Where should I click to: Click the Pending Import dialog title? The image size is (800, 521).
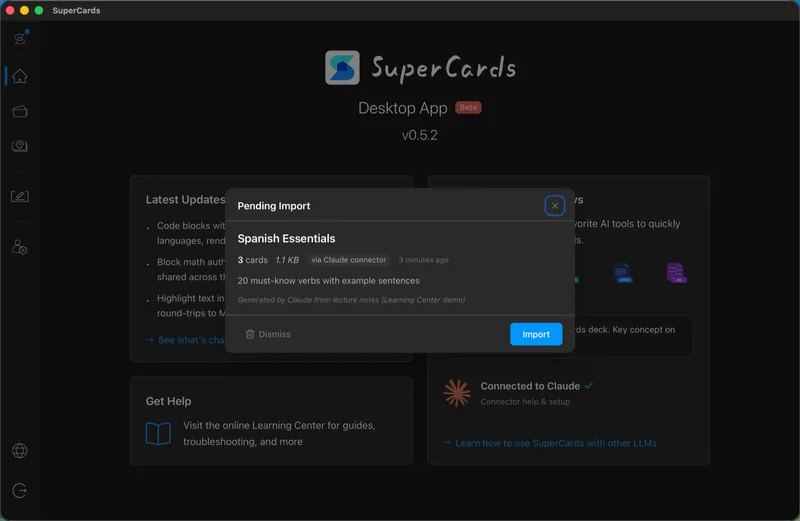[273, 206]
